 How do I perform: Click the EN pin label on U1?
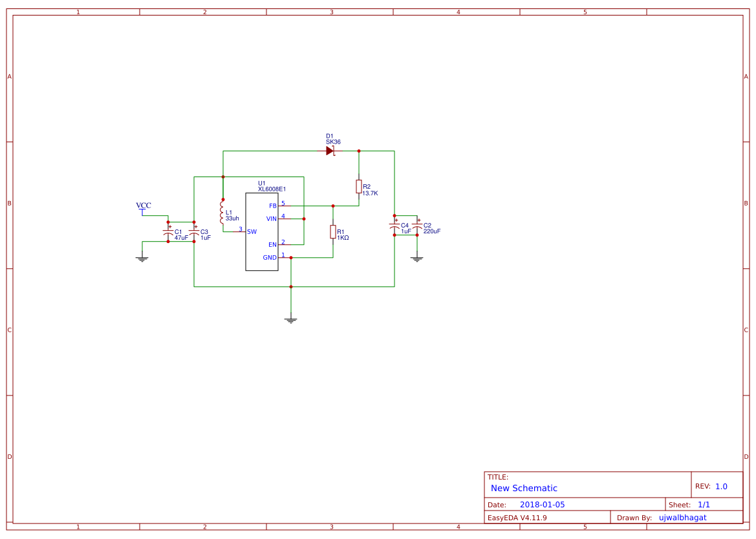coord(272,244)
